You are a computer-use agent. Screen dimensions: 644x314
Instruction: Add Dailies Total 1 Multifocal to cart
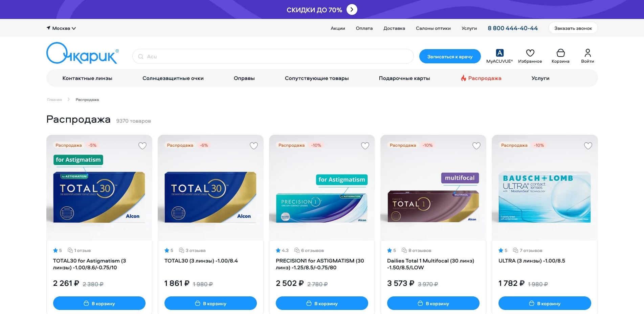click(x=433, y=303)
